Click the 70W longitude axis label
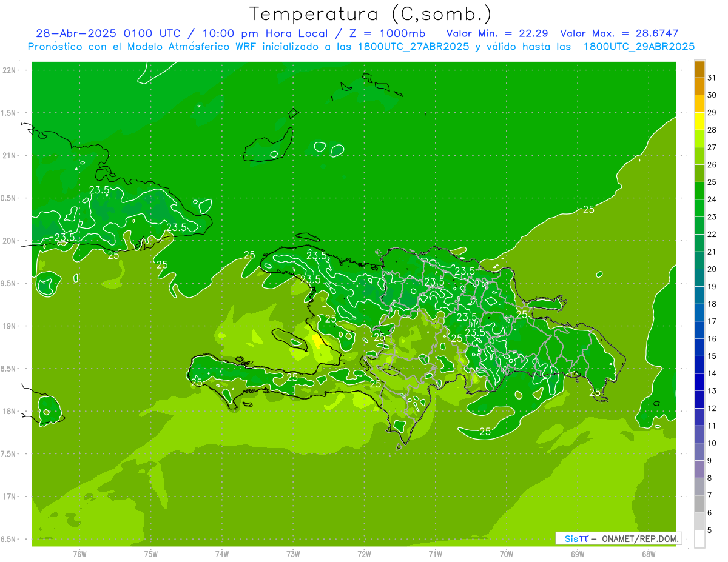728x562 pixels. coord(507,554)
